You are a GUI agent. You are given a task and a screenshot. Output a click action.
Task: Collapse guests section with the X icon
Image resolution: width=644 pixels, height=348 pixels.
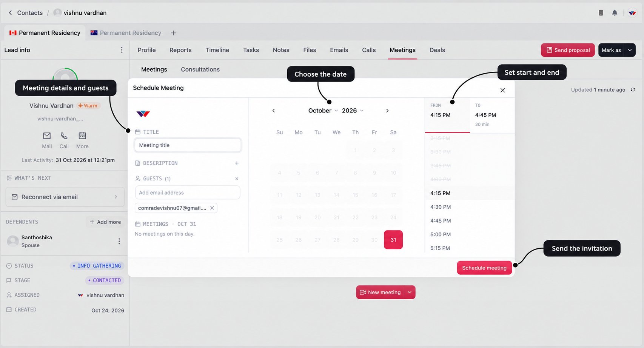[x=237, y=179]
